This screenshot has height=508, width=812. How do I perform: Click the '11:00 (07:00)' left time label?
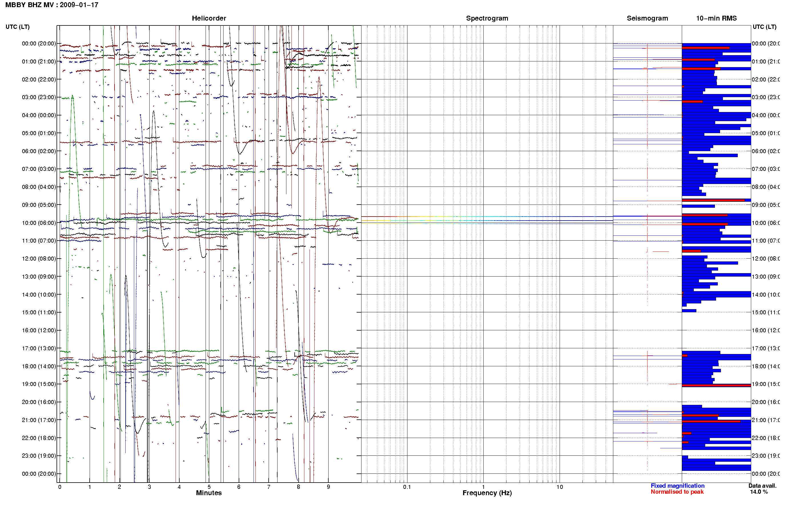tap(39, 241)
